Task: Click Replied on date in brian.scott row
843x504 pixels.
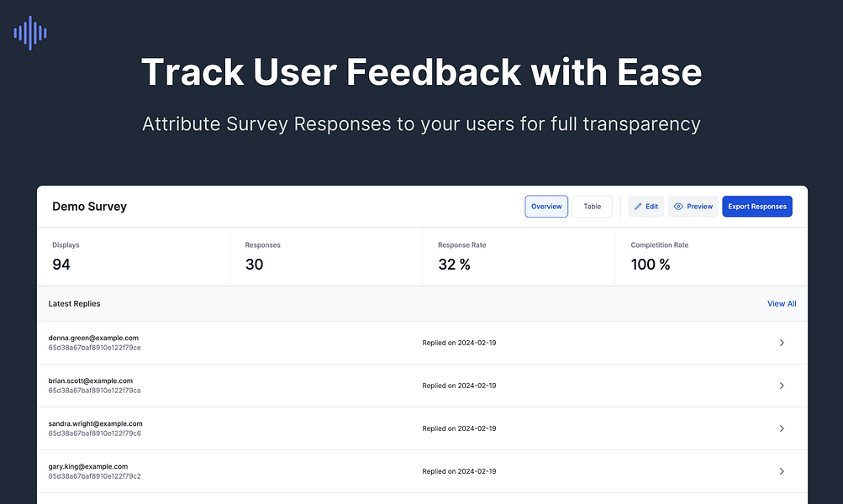Action: click(x=459, y=386)
